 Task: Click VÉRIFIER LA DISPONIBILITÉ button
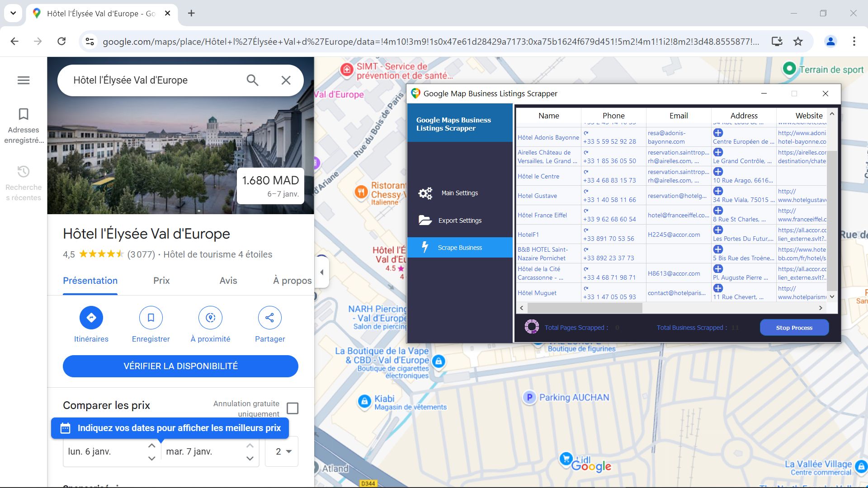click(180, 366)
